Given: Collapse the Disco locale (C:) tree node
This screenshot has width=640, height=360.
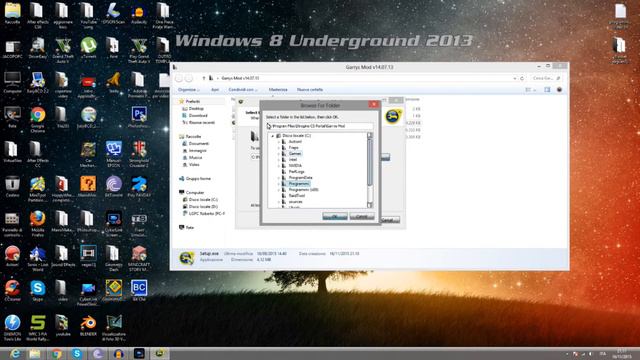Looking at the screenshot, I should click(273, 136).
